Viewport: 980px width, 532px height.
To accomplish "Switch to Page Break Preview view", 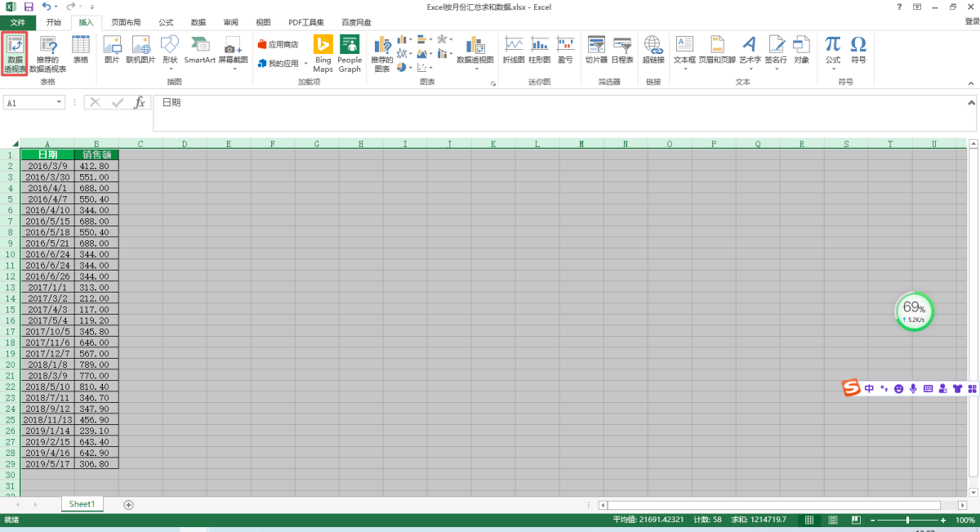I will [x=856, y=521].
